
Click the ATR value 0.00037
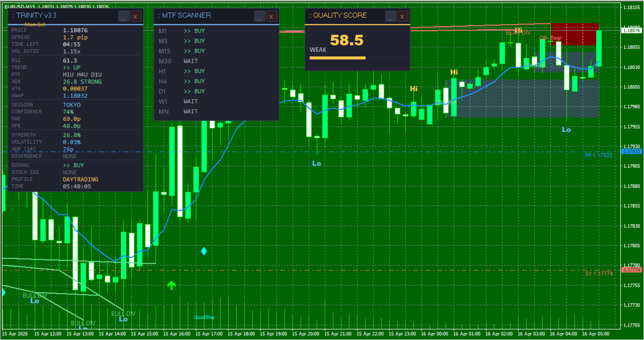coord(75,89)
